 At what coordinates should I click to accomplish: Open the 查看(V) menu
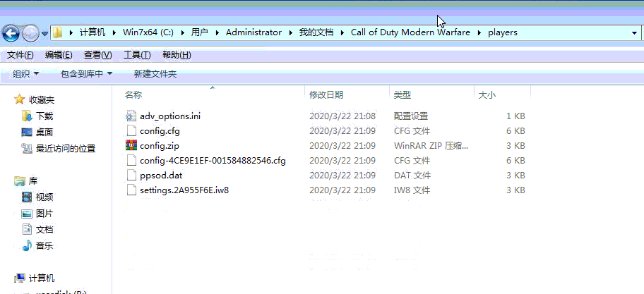(x=97, y=55)
